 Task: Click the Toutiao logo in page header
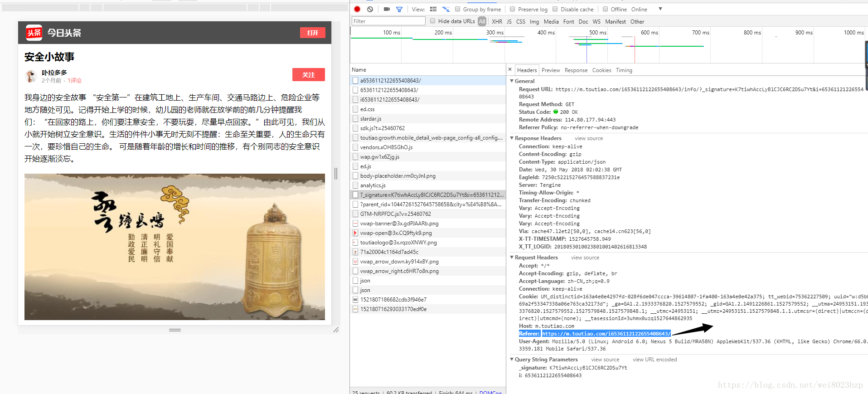tap(34, 33)
